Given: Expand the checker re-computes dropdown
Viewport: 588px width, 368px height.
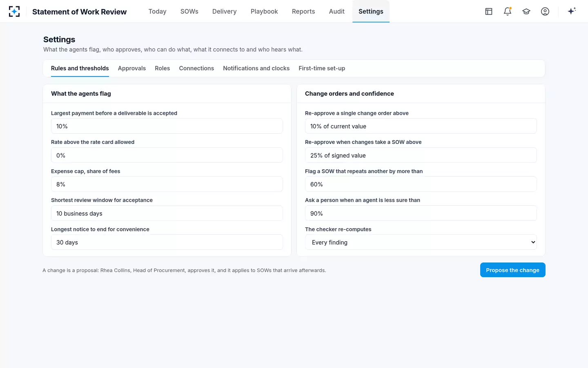Looking at the screenshot, I should (421, 242).
